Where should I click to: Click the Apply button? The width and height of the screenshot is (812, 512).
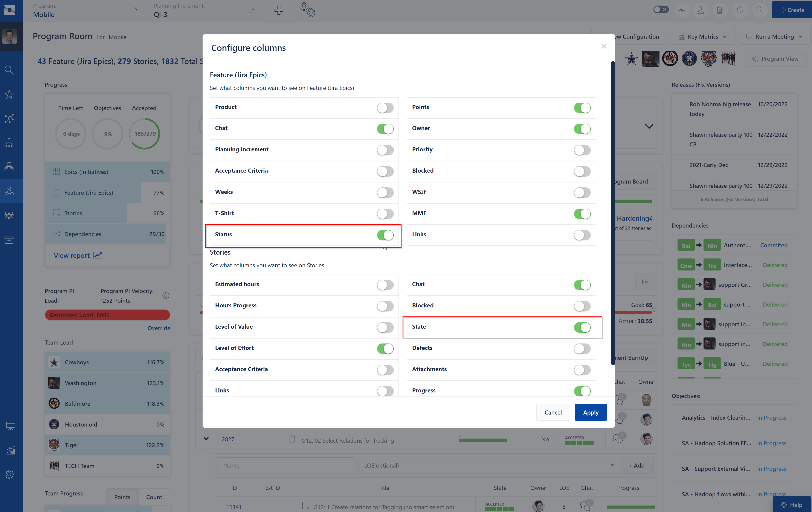[x=591, y=412]
